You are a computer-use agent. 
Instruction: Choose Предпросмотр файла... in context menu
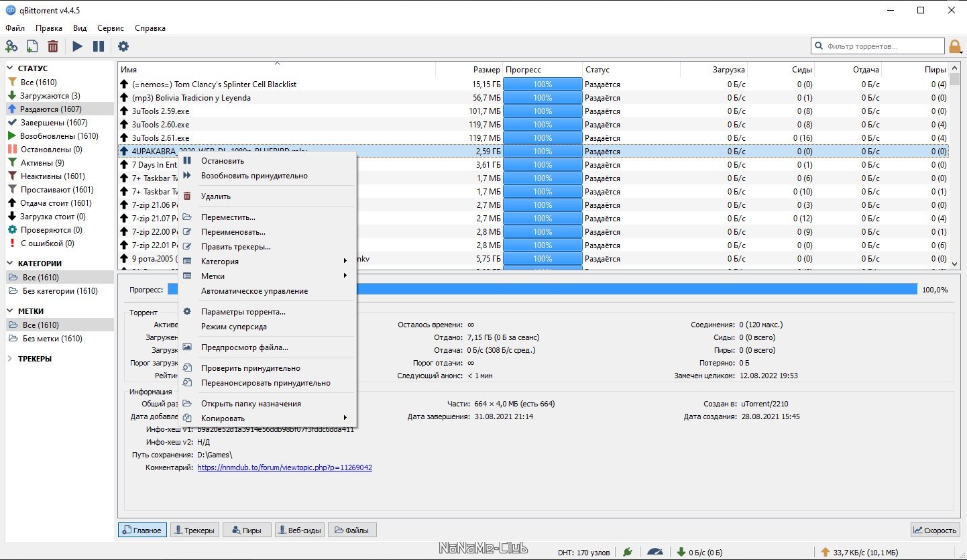point(267,347)
